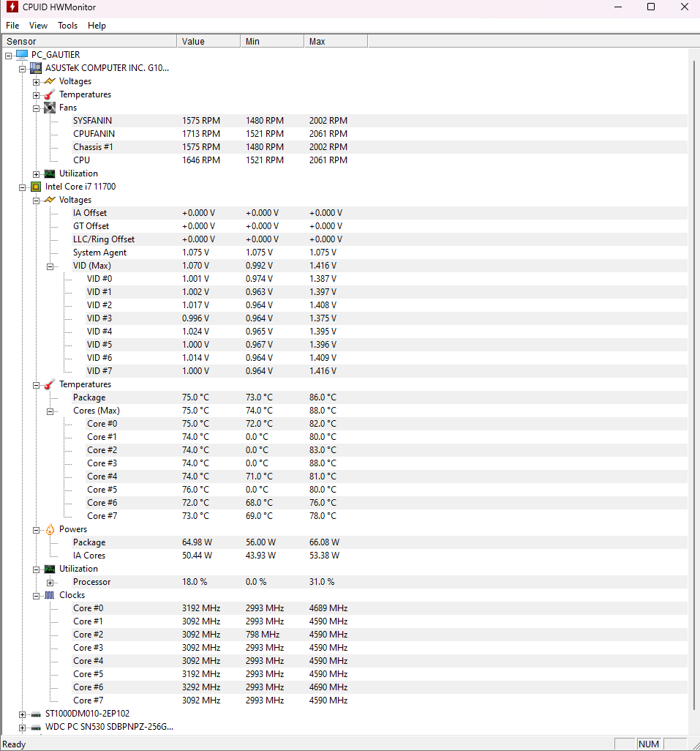The image size is (700, 751).
Task: Collapse the Intel Core i7 11700 node
Action: [22, 187]
